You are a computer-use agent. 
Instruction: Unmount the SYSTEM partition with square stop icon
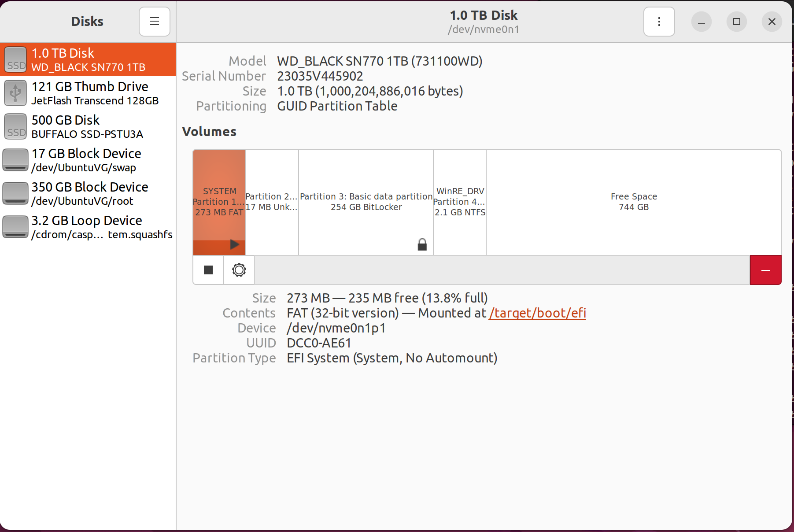point(208,270)
